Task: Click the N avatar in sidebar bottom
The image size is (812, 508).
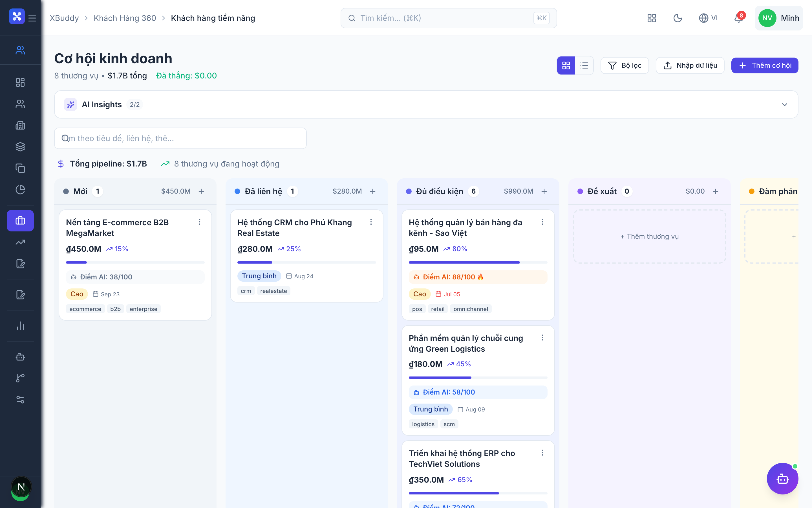Action: pyautogui.click(x=21, y=487)
